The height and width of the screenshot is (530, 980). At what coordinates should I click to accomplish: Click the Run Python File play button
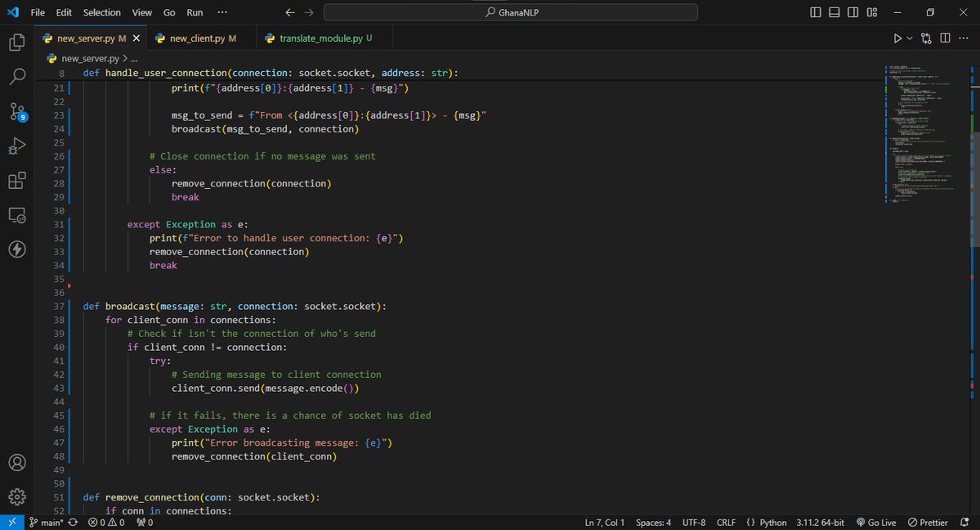pyautogui.click(x=897, y=38)
